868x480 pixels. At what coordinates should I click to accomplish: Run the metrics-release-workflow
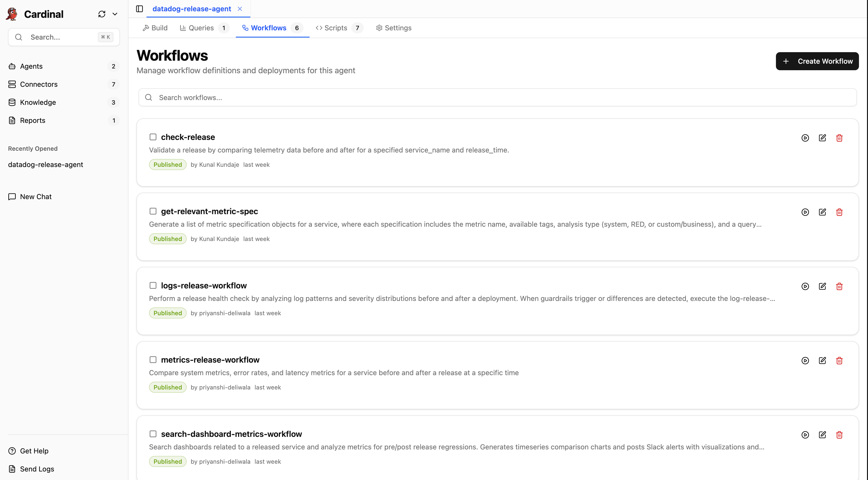click(805, 360)
